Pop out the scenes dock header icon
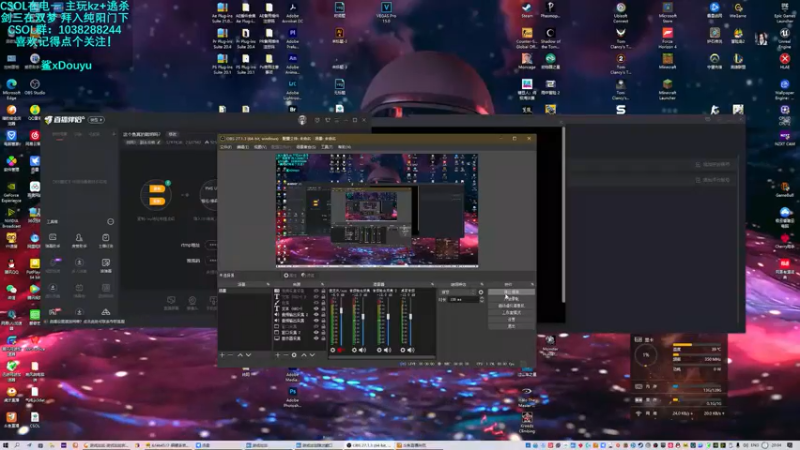 268,284
